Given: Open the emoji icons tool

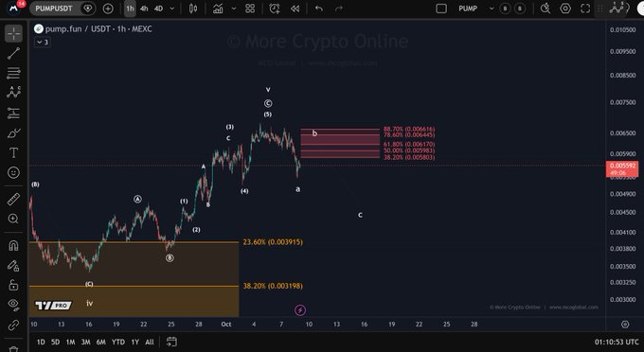Looking at the screenshot, I should pyautogui.click(x=13, y=173).
